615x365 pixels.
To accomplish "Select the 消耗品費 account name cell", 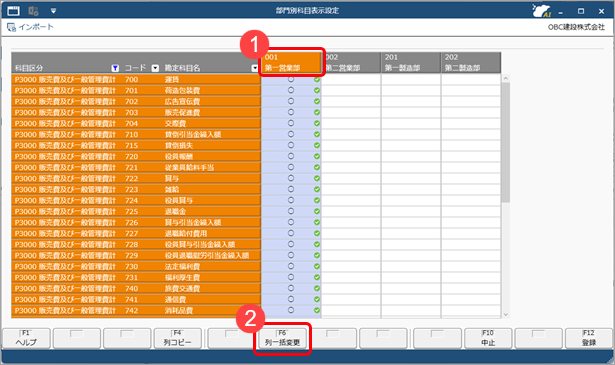I will (x=178, y=311).
